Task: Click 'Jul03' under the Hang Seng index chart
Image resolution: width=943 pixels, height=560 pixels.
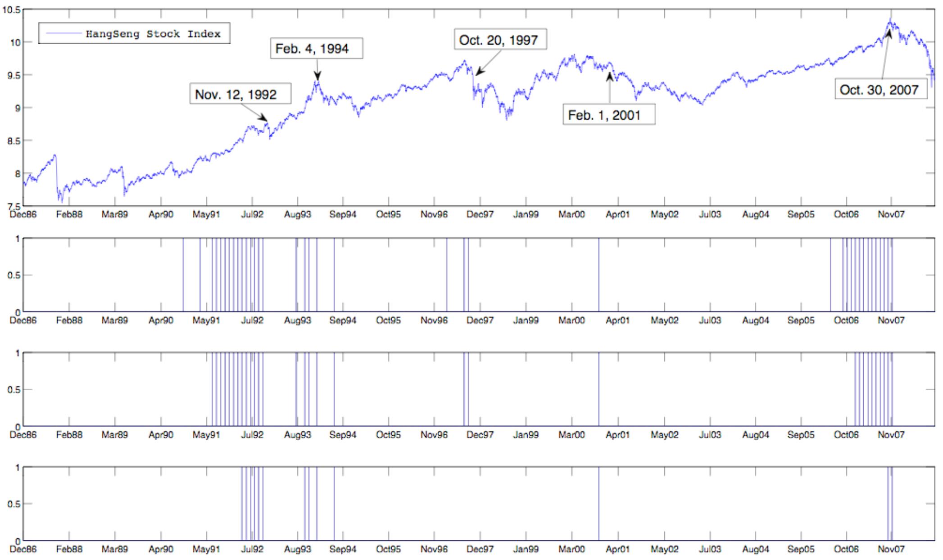Action: pyautogui.click(x=710, y=215)
